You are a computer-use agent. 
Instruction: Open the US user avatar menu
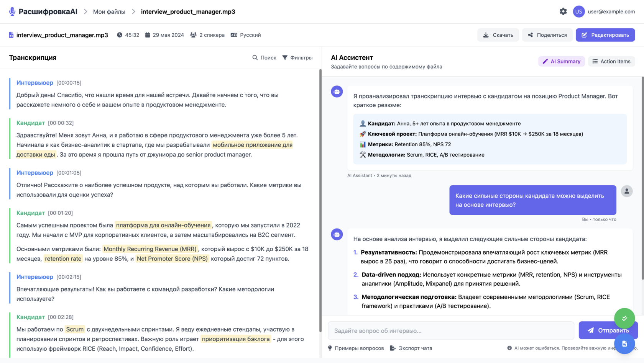[x=579, y=11]
